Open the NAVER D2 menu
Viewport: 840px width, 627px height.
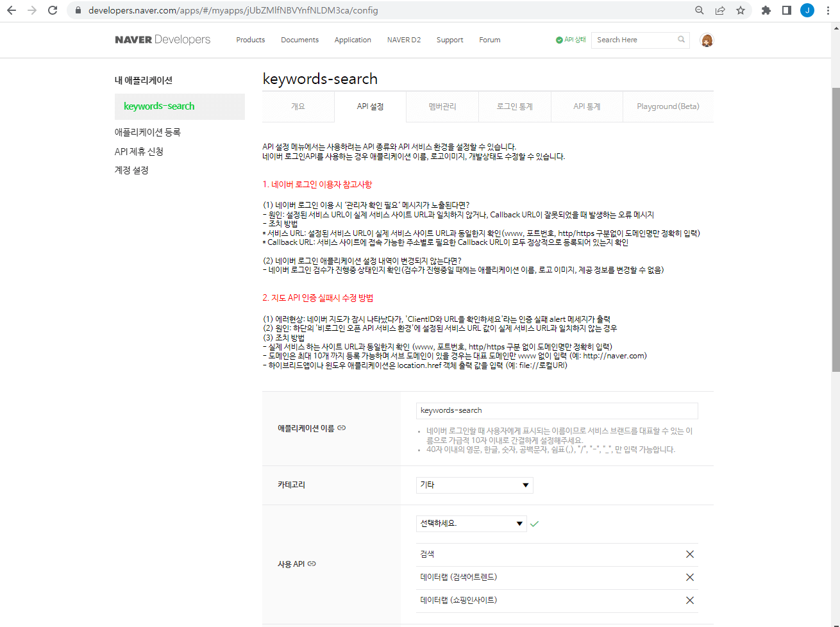coord(404,40)
